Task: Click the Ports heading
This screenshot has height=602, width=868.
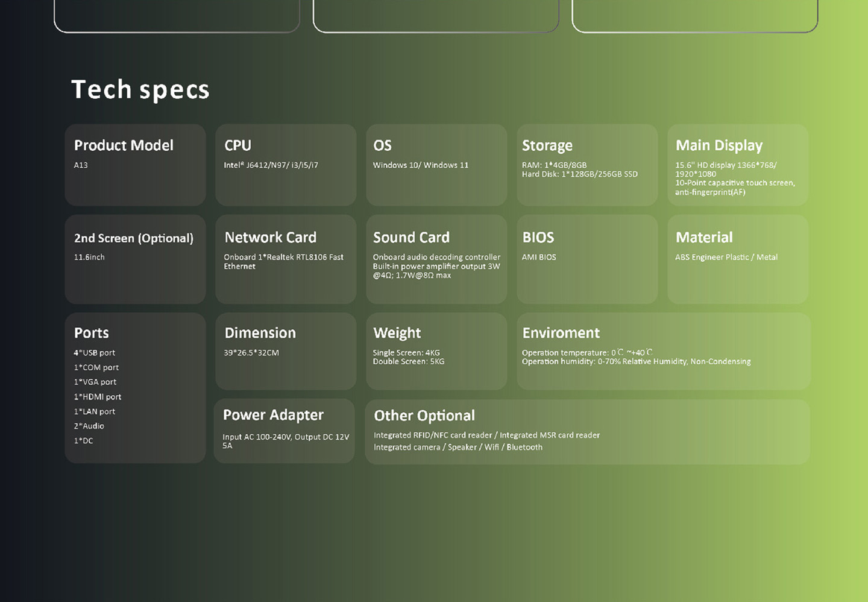Action: coord(92,333)
